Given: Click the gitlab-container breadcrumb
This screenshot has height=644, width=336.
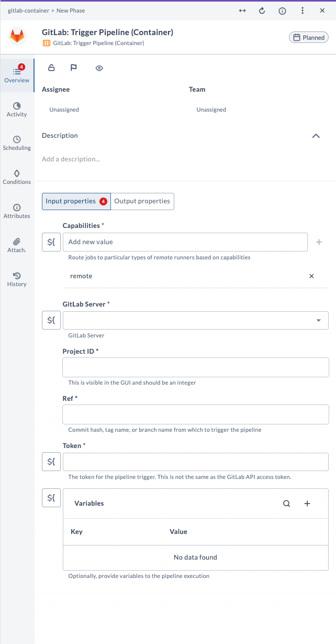Looking at the screenshot, I should [x=28, y=10].
